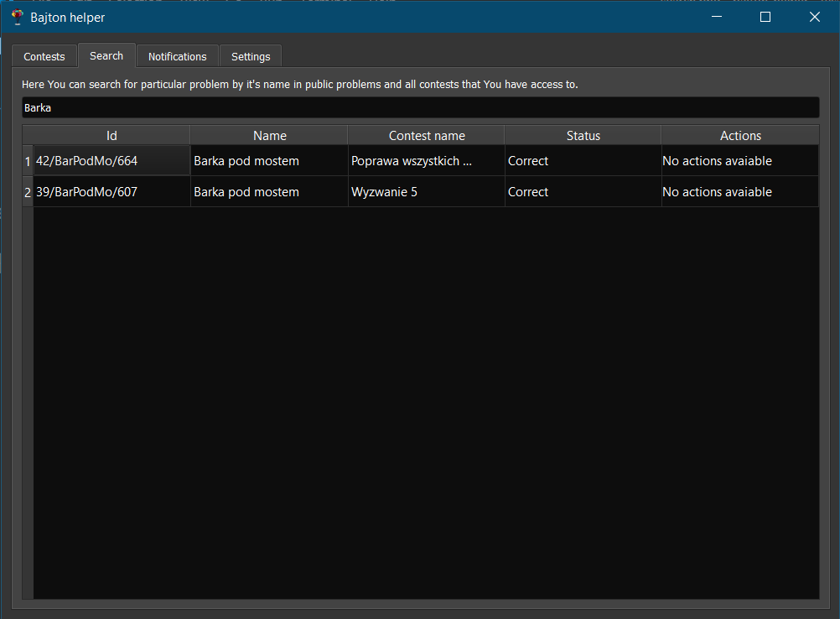Open the Settings tab
The image size is (840, 619).
coord(251,56)
